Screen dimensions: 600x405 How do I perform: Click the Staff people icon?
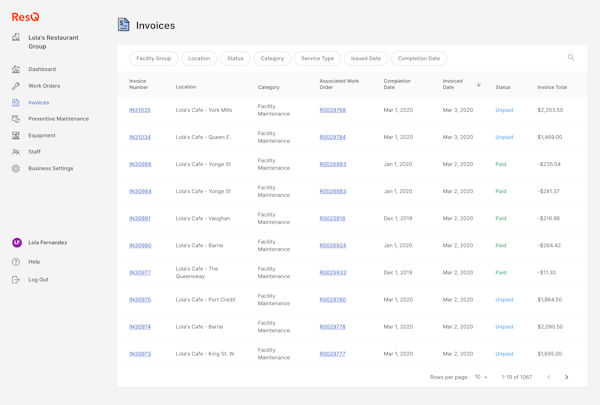click(x=16, y=152)
